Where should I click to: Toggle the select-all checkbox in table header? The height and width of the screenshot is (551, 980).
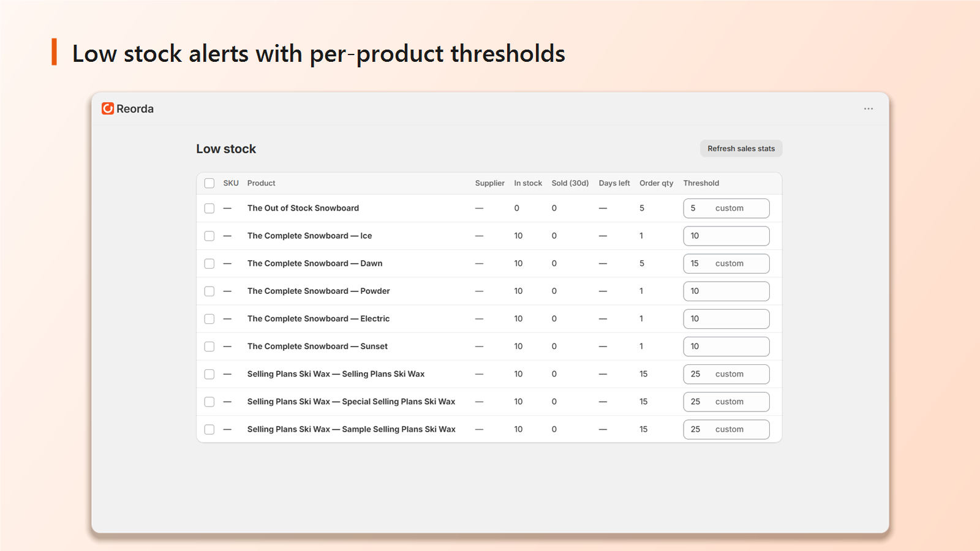tap(209, 183)
